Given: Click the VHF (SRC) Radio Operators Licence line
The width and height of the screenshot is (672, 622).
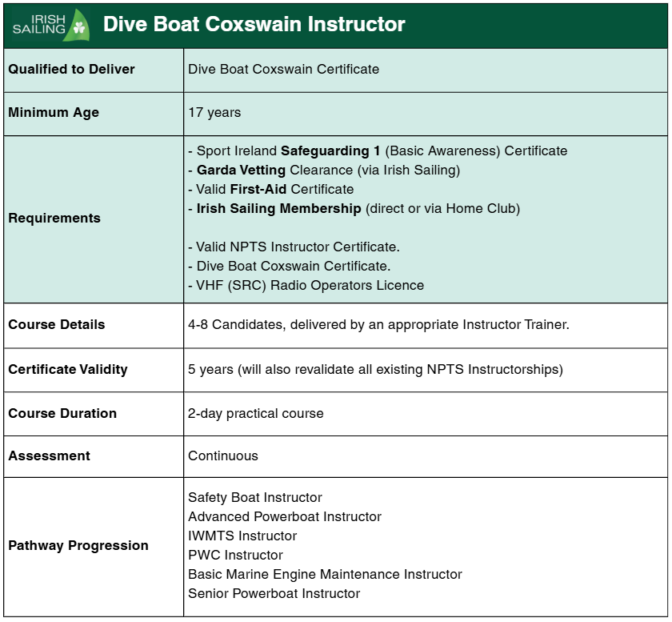Looking at the screenshot, I should coord(306,285).
